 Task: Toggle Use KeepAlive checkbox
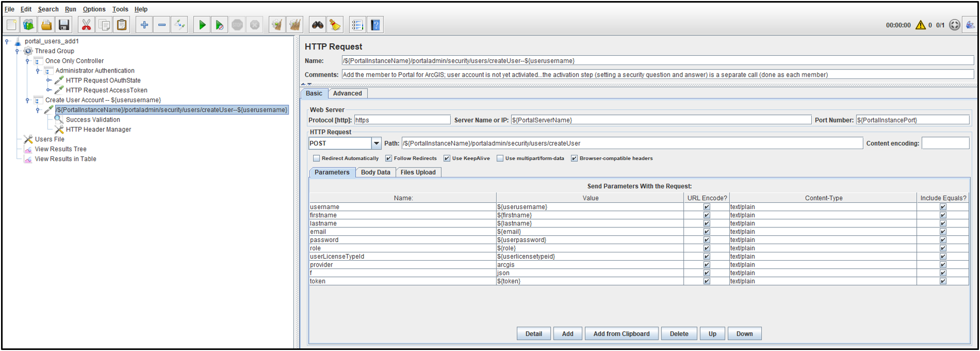[x=447, y=159]
